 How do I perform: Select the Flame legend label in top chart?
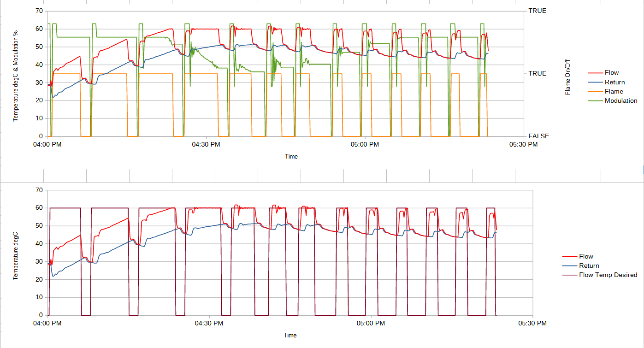(614, 92)
